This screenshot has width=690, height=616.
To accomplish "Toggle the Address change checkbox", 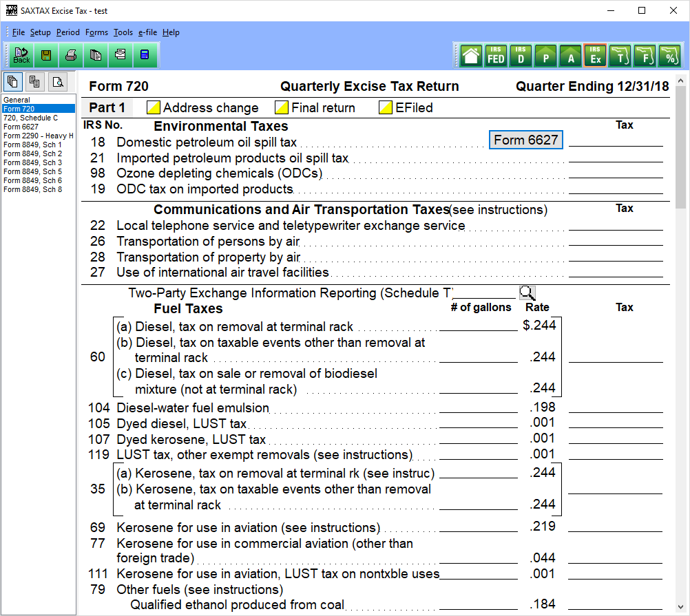I will point(153,108).
